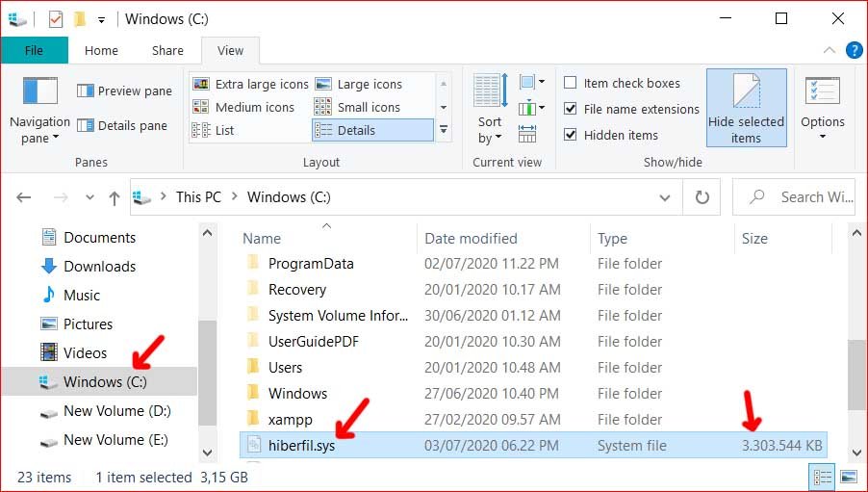Click navigation pane scrollbar down arrow
The width and height of the screenshot is (868, 492).
click(x=208, y=453)
